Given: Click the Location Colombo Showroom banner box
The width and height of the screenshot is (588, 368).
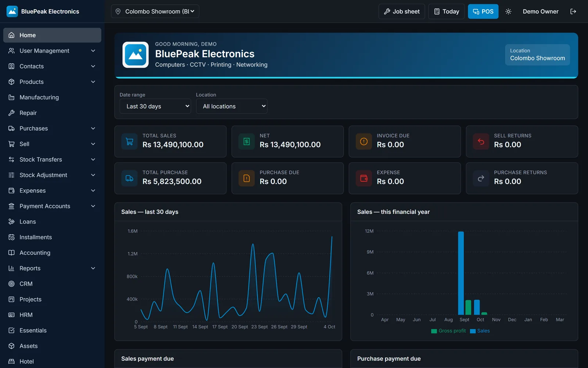Looking at the screenshot, I should pyautogui.click(x=537, y=55).
